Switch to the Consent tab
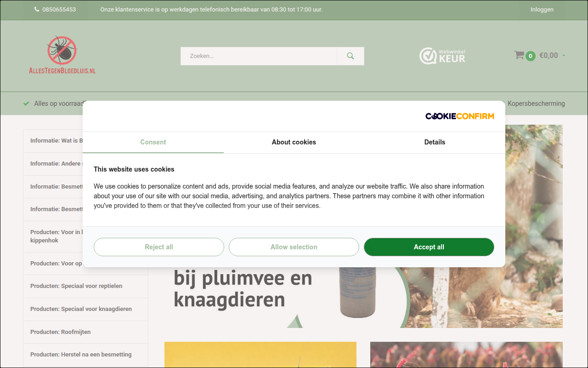Viewport: 588px width, 368px height. [153, 142]
